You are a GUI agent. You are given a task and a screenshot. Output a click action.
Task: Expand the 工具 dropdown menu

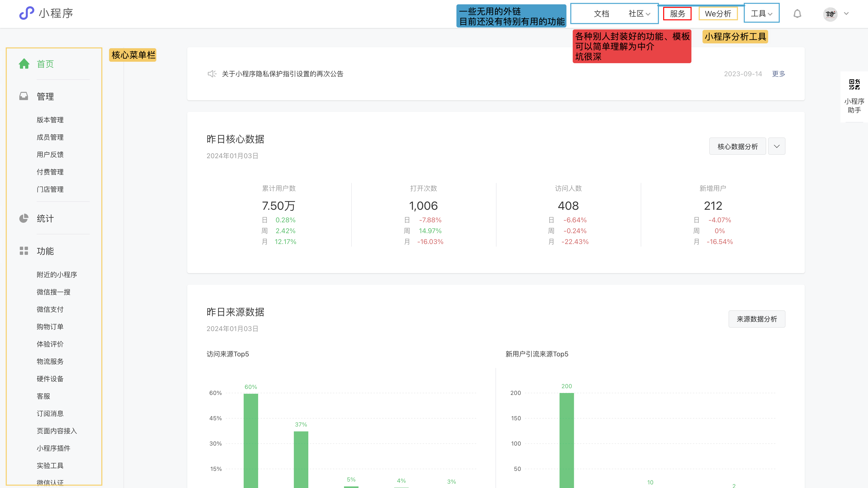(x=761, y=14)
